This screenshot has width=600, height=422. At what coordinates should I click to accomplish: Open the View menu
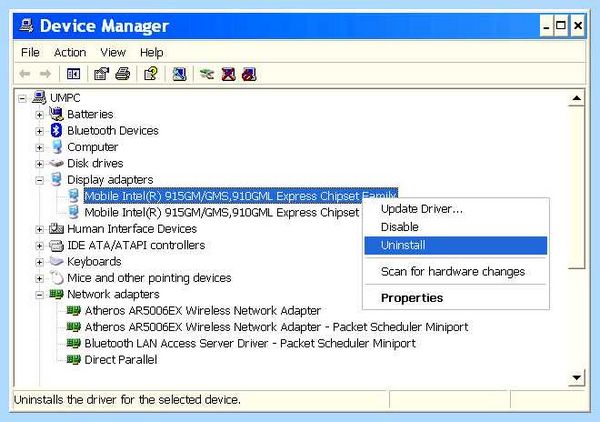coord(113,52)
